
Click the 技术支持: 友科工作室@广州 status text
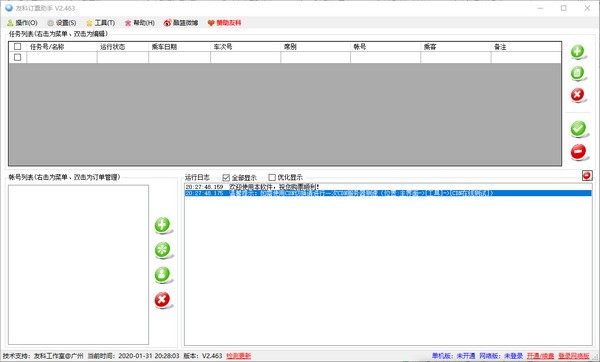pyautogui.click(x=43, y=356)
